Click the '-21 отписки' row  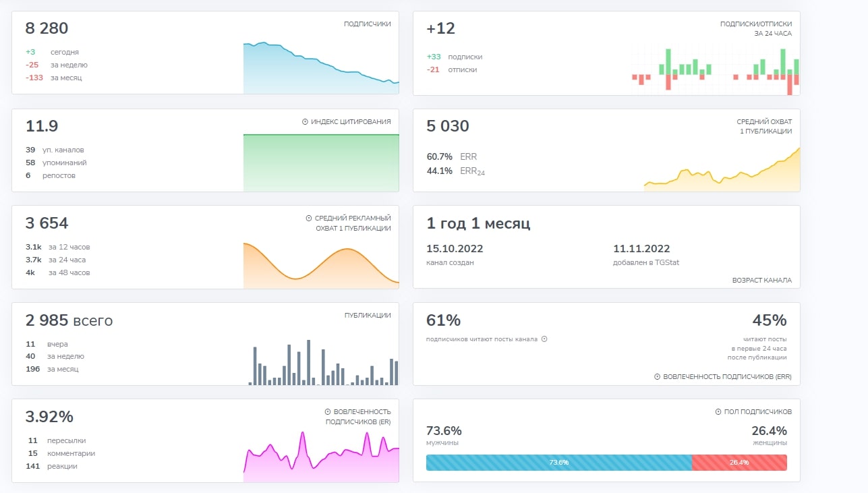[x=452, y=69]
